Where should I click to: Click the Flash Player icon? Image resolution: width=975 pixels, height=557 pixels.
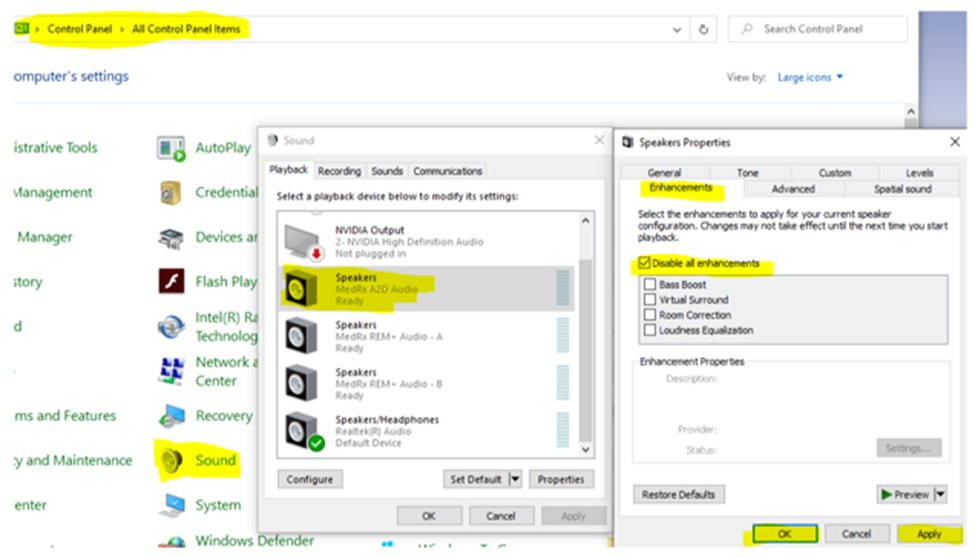(172, 282)
